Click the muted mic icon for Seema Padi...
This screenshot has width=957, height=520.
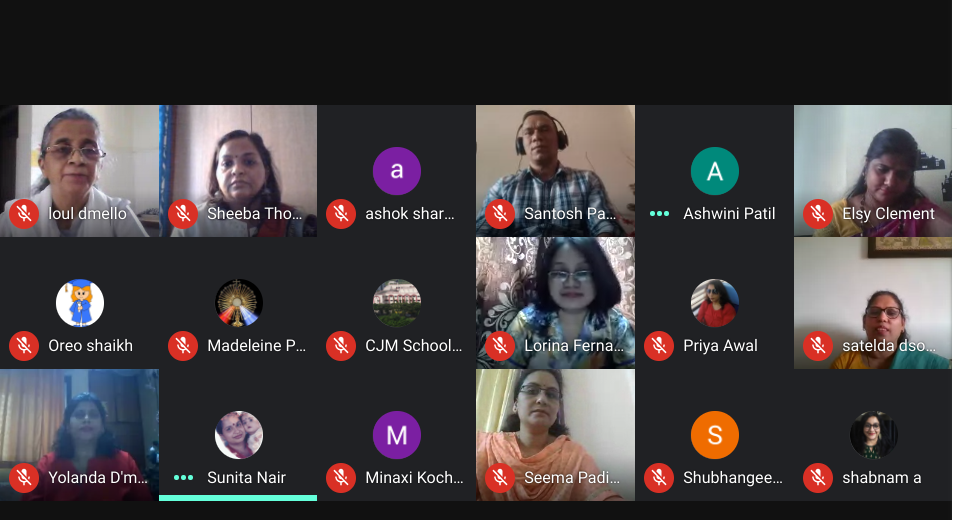500,477
